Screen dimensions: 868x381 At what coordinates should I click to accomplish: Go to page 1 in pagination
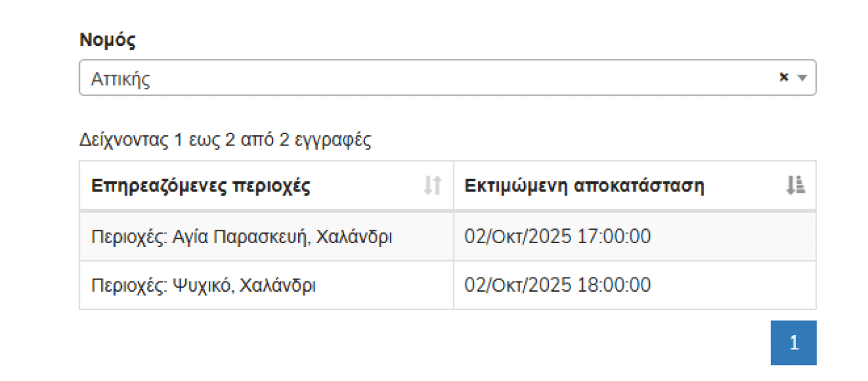pyautogui.click(x=793, y=343)
